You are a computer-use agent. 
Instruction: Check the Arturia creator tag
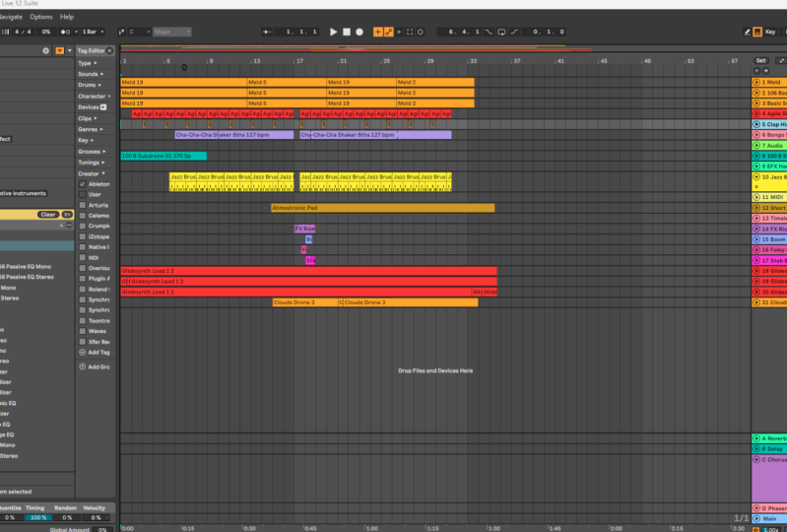pos(83,205)
